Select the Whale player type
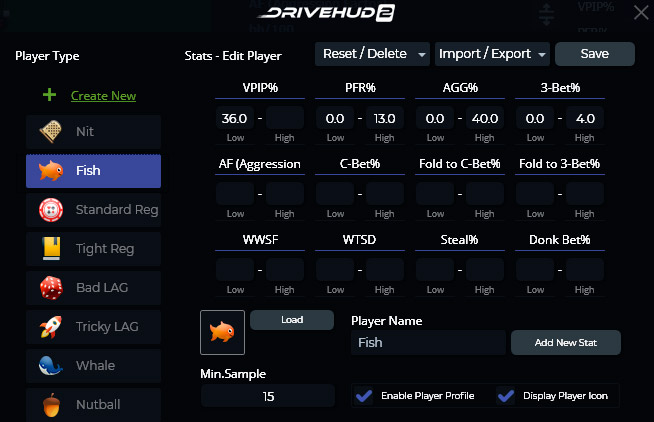This screenshot has width=654, height=422. [x=93, y=366]
